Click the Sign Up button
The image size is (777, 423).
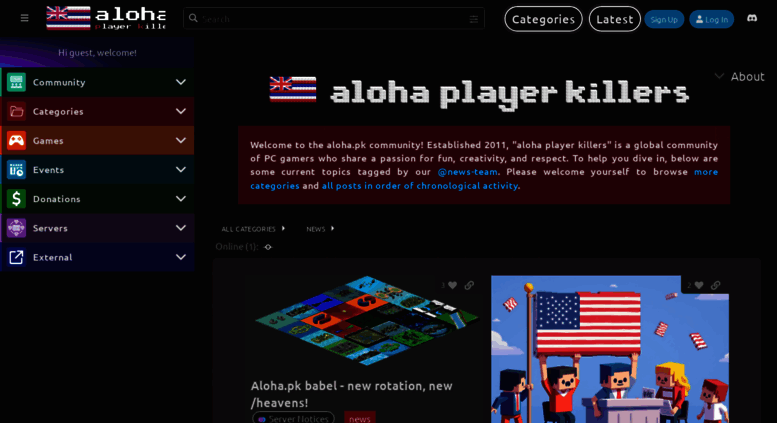(664, 19)
